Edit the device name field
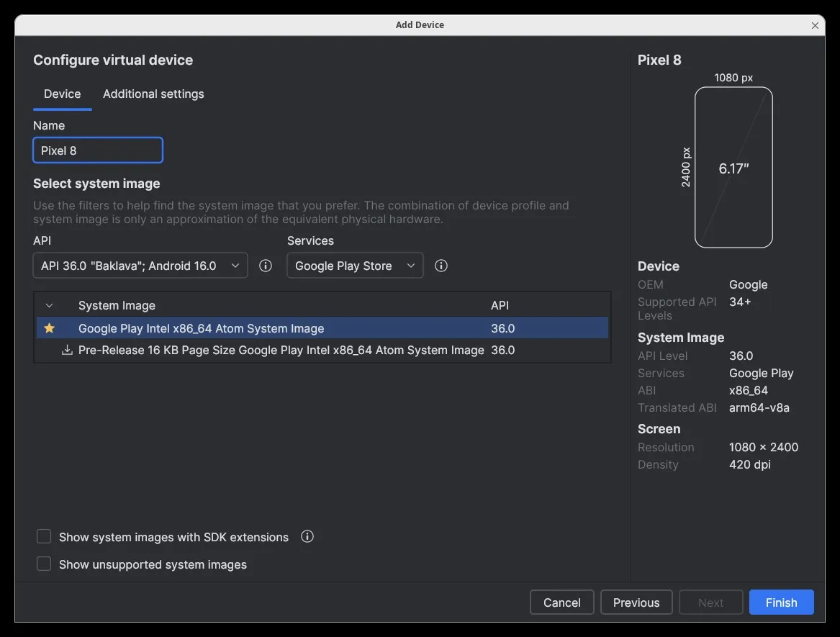Image resolution: width=840 pixels, height=637 pixels. click(97, 150)
